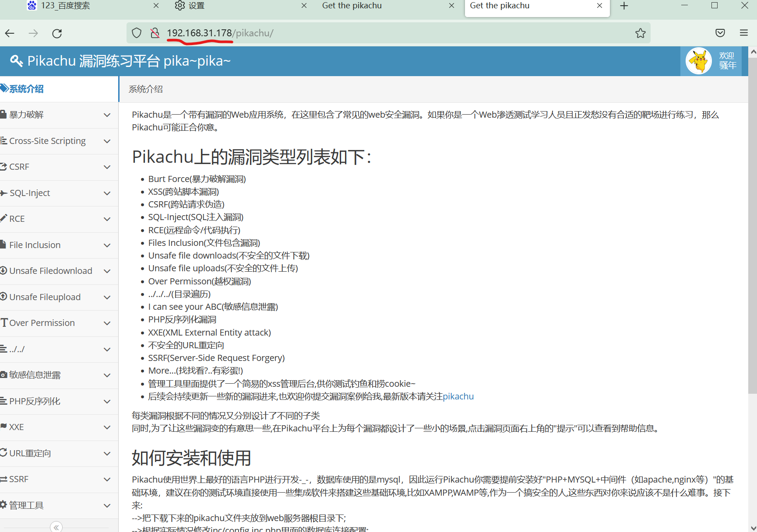Click the 'Over Permisson(越权漏洞)' list item
757x532 pixels.
[200, 281]
